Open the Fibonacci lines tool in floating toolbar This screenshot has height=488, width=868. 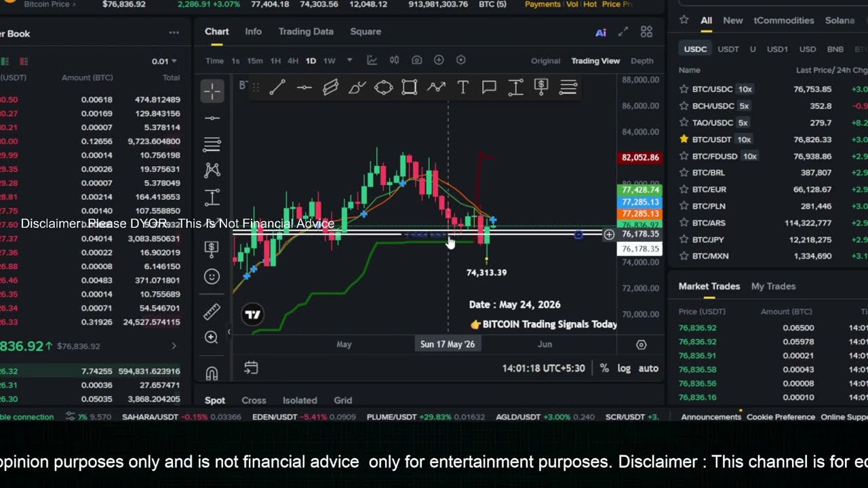568,87
